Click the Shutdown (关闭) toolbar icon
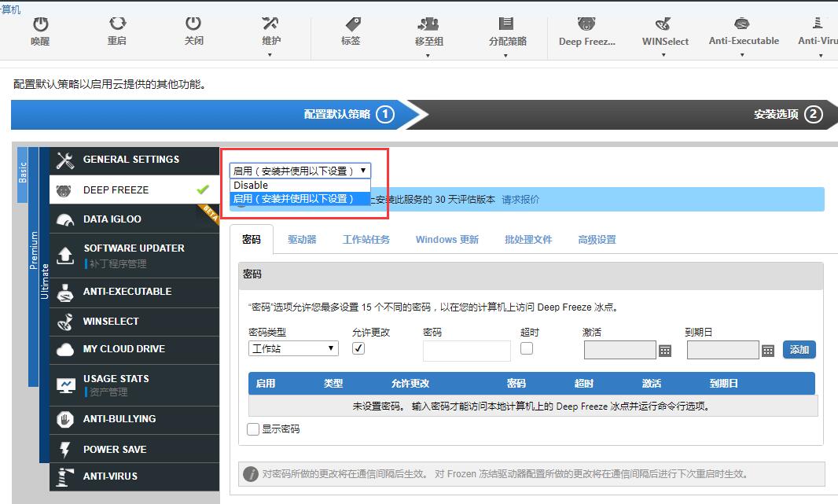838x504 pixels. (x=193, y=25)
